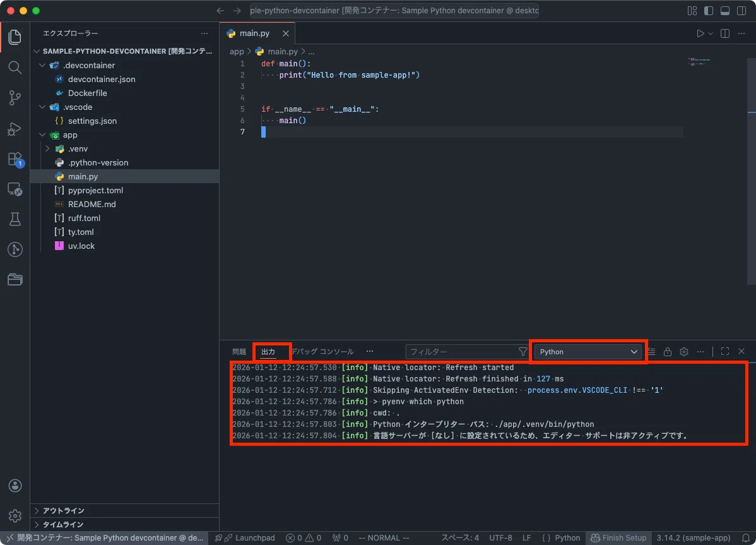The height and width of the screenshot is (545, 756).
Task: Collapse the .vscode folder
Action: click(x=42, y=107)
